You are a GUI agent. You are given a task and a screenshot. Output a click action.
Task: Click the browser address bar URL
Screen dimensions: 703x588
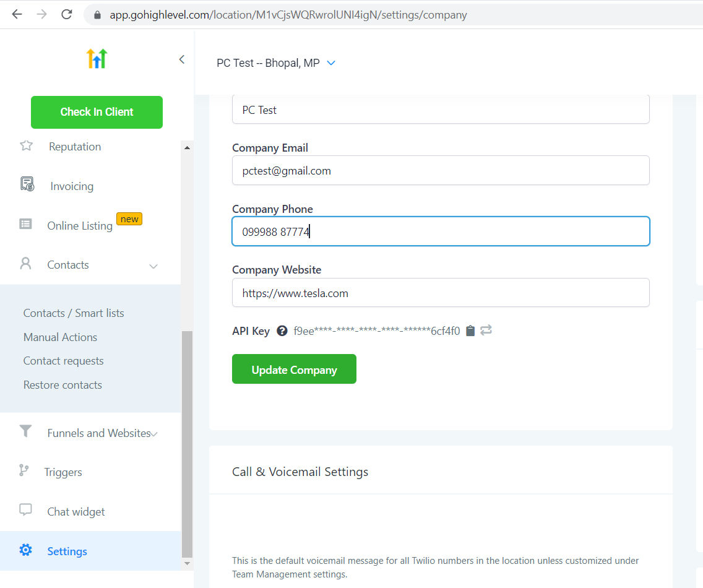(288, 15)
